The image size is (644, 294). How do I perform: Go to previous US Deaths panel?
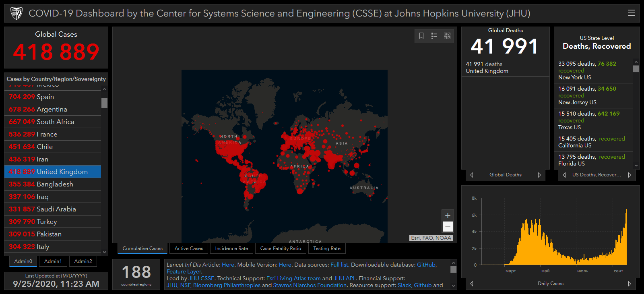pyautogui.click(x=564, y=175)
